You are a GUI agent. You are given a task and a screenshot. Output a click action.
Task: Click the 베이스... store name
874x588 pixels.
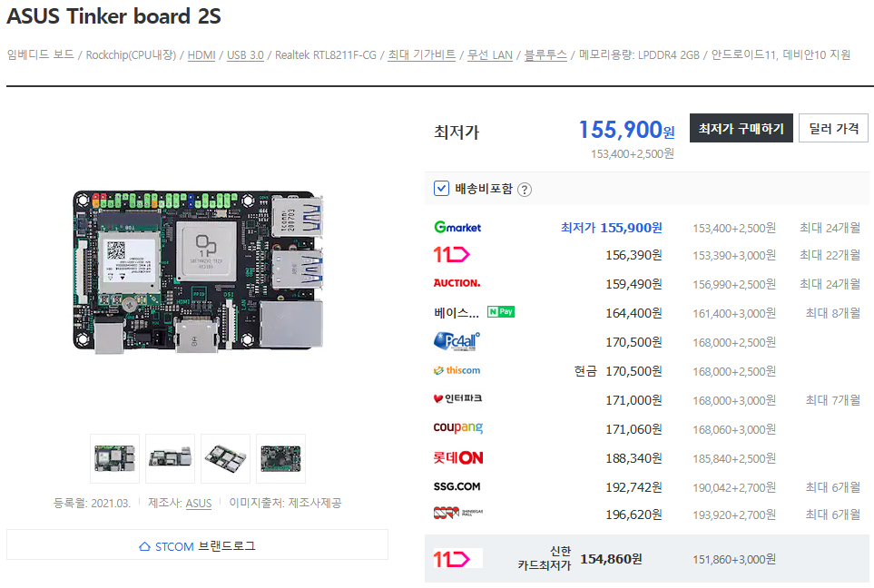(x=457, y=313)
